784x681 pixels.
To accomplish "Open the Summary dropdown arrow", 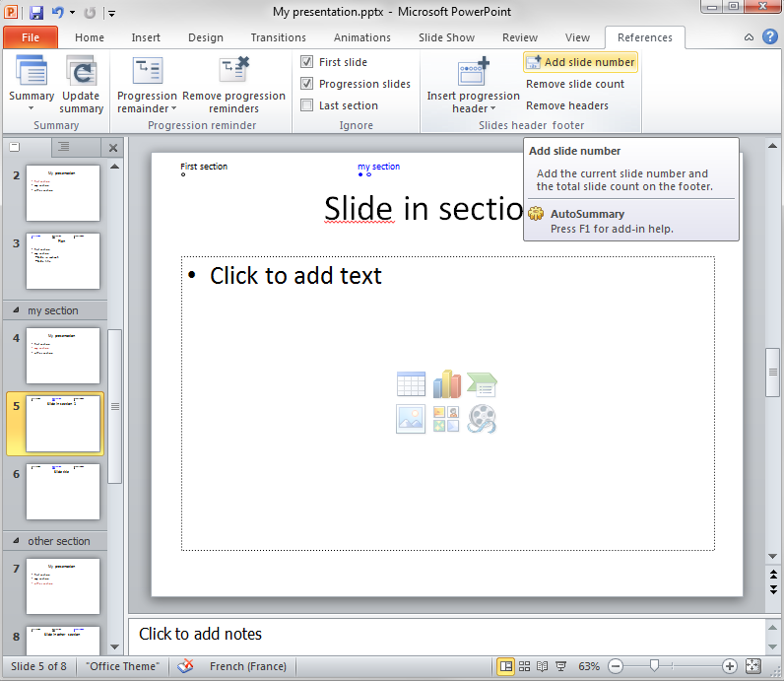I will [x=31, y=108].
